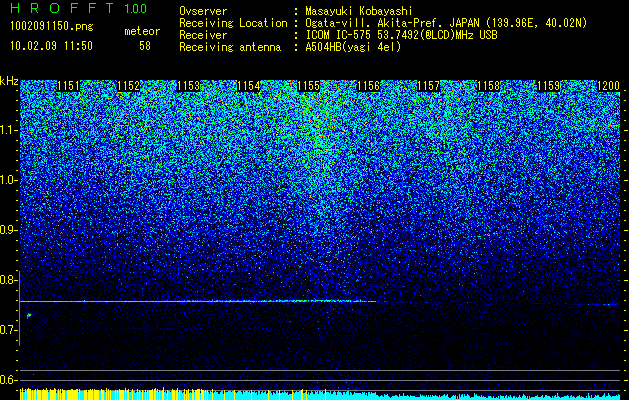Click the Receiver field label
629x400 pixels.
coord(203,35)
